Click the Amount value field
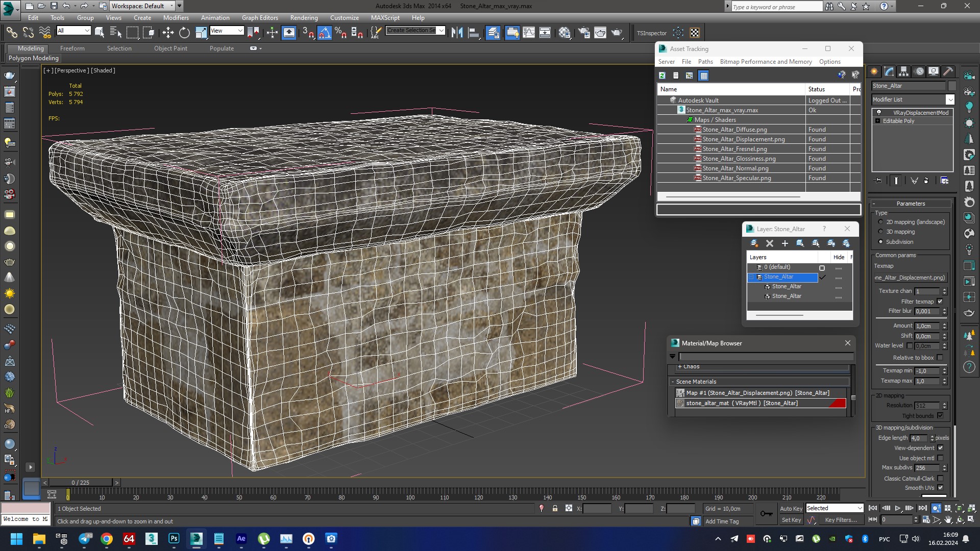This screenshot has width=980, height=551. [927, 326]
